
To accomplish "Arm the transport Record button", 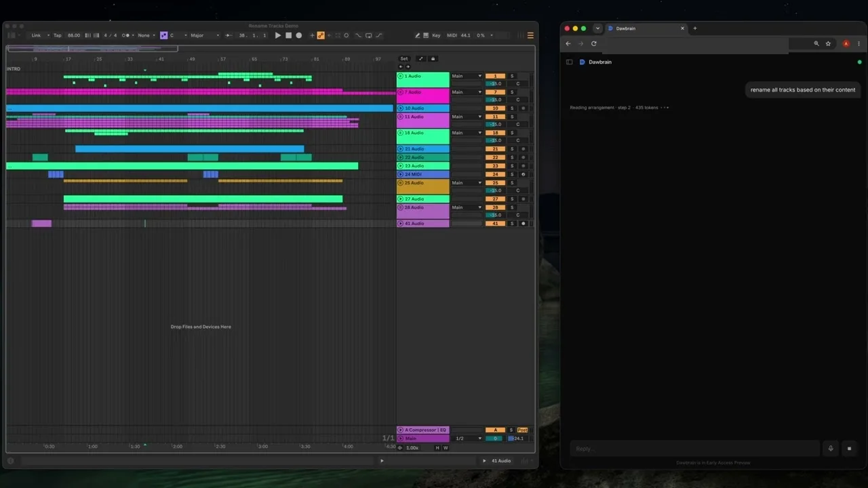I will (298, 35).
